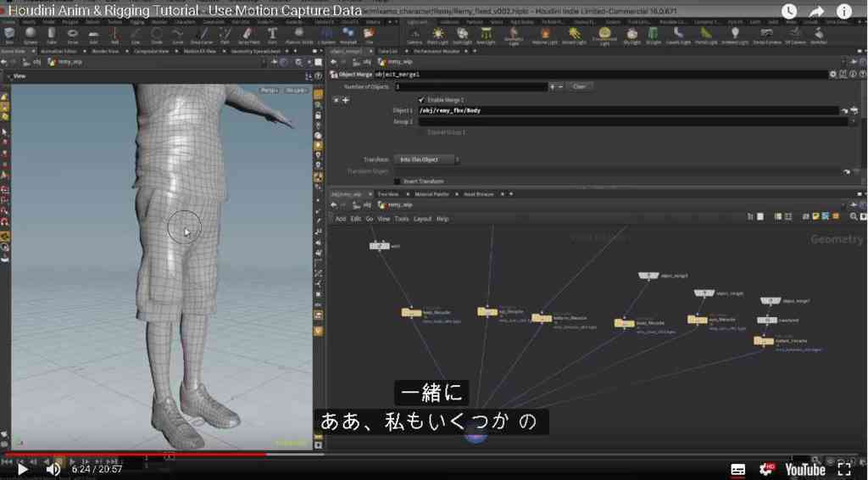Screen dimensions: 868x480
Task: Open the Transform 'Into This Object' dropdown
Action: (x=427, y=159)
